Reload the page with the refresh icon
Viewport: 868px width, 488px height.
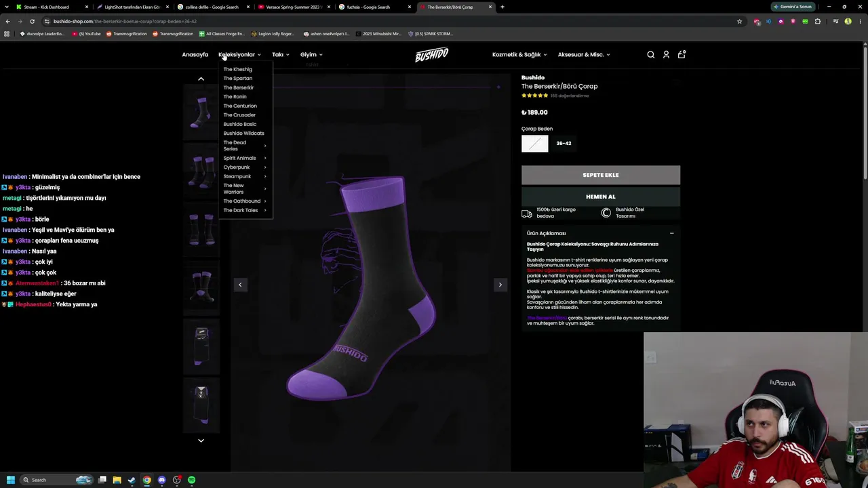tap(32, 21)
